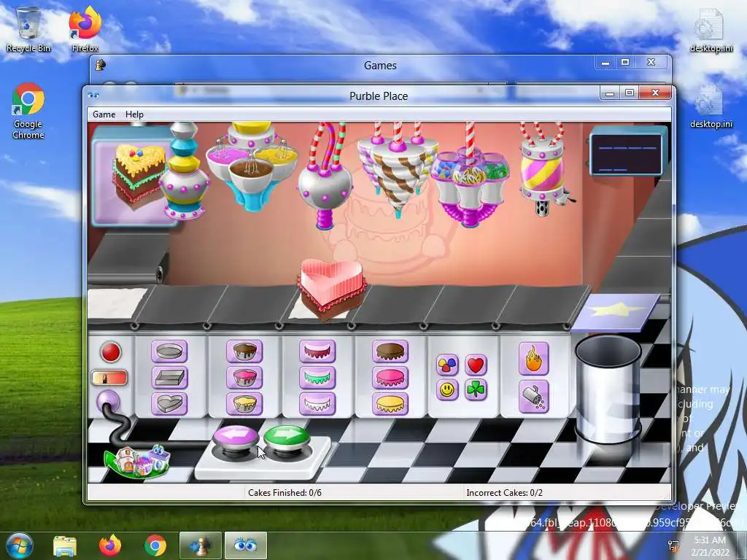Add the red heart decoration

[x=476, y=365]
